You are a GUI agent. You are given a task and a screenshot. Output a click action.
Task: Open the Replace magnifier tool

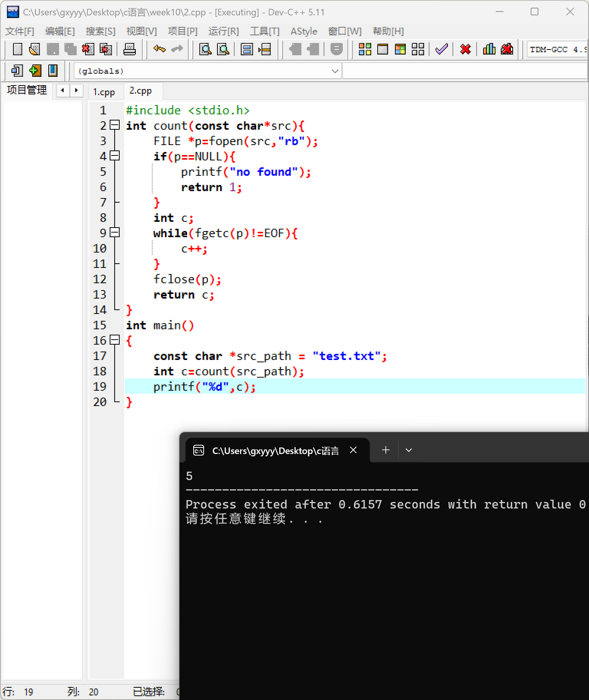[x=223, y=49]
